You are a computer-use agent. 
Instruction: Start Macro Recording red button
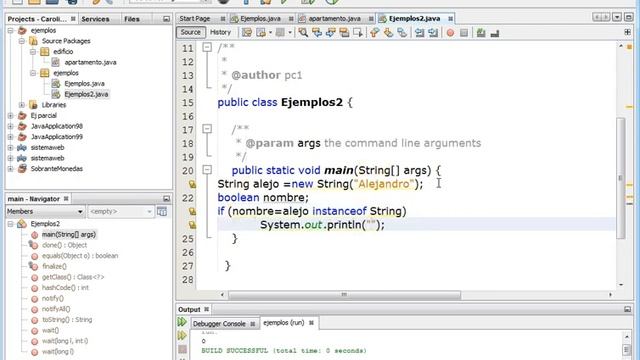pos(450,33)
